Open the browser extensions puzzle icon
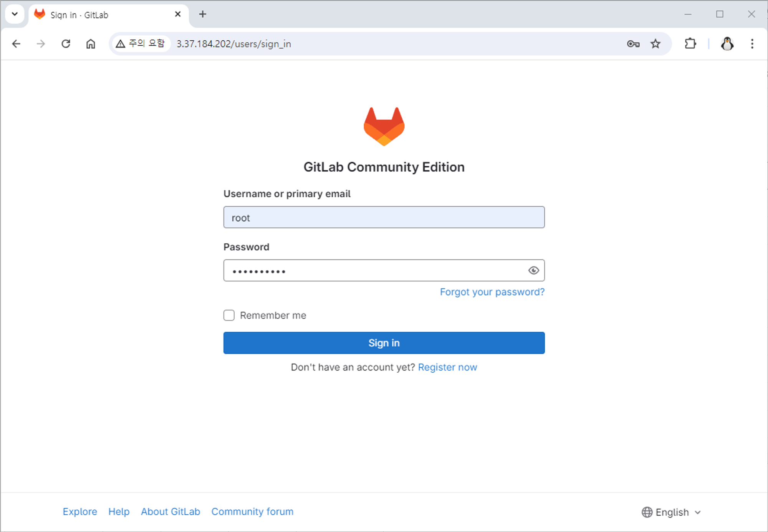Viewport: 768px width, 532px height. pyautogui.click(x=690, y=44)
